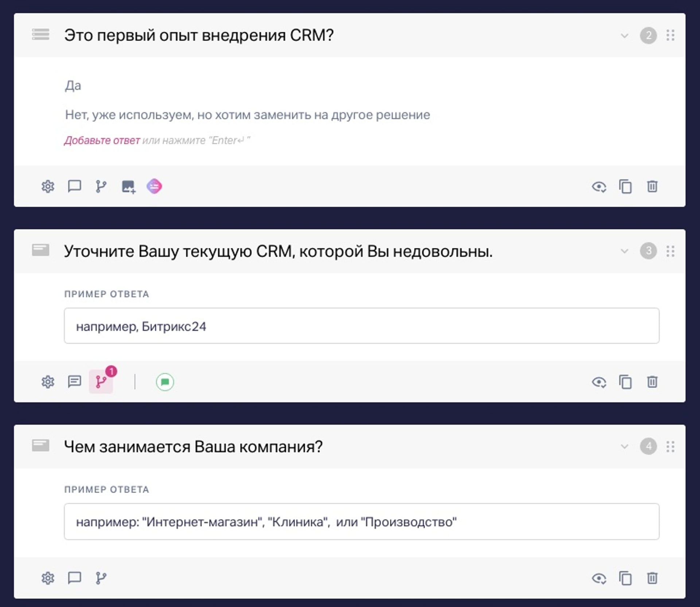Expand chevron next to question number 3
The height and width of the screenshot is (607, 700).
(625, 251)
